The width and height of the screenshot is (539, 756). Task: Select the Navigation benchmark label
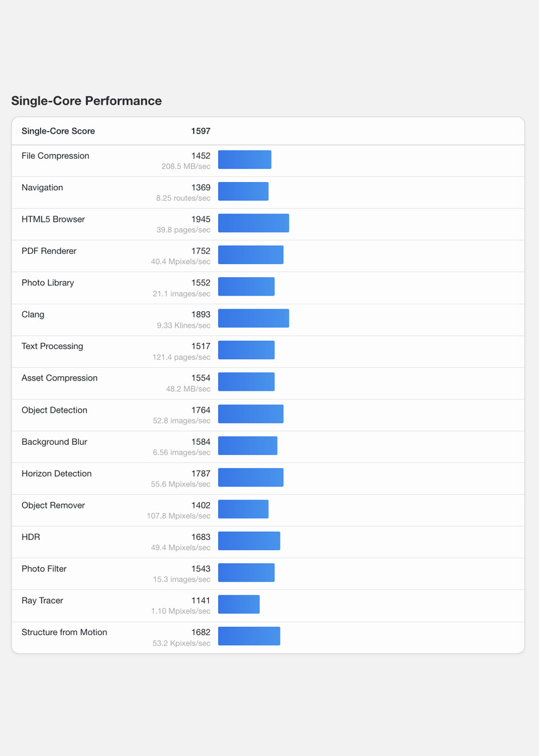(42, 188)
